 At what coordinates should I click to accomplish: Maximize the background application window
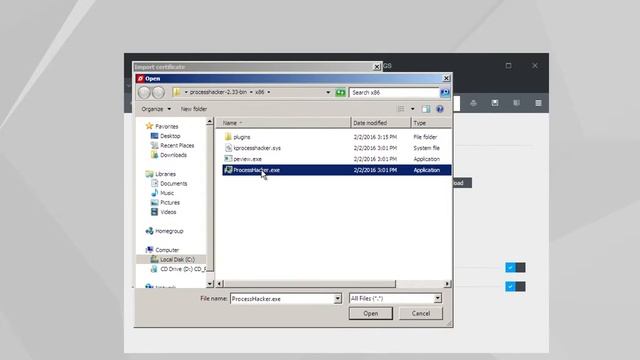508,65
